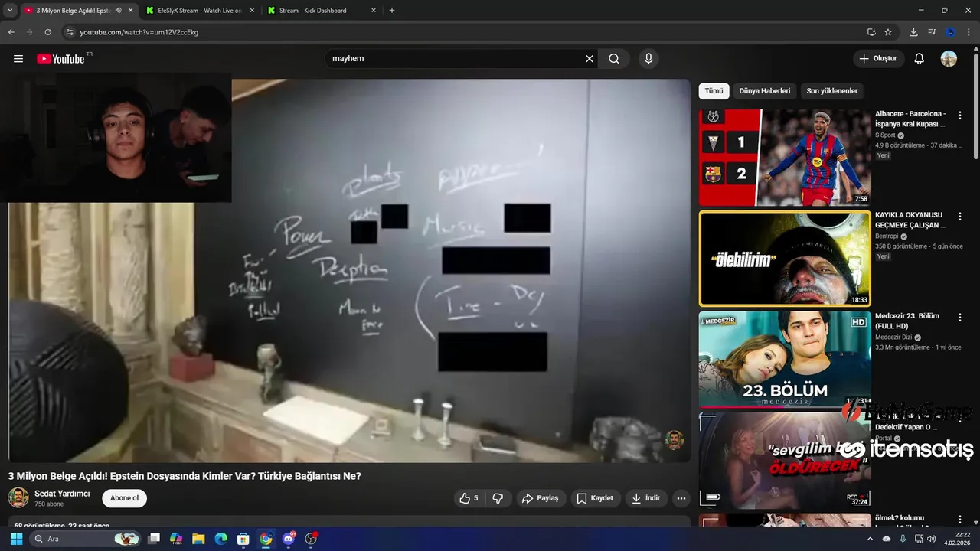This screenshot has height=551, width=980.
Task: Open Task View on the taskbar
Action: 154,539
